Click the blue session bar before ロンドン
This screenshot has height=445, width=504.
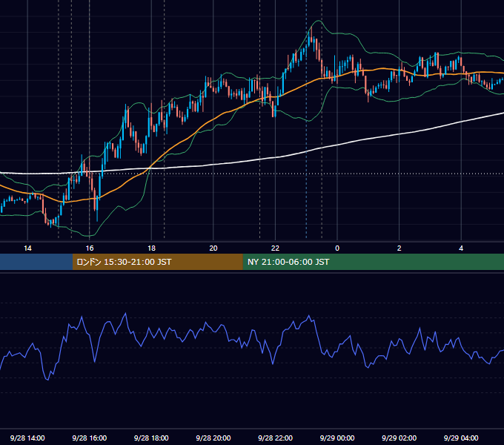(x=36, y=262)
